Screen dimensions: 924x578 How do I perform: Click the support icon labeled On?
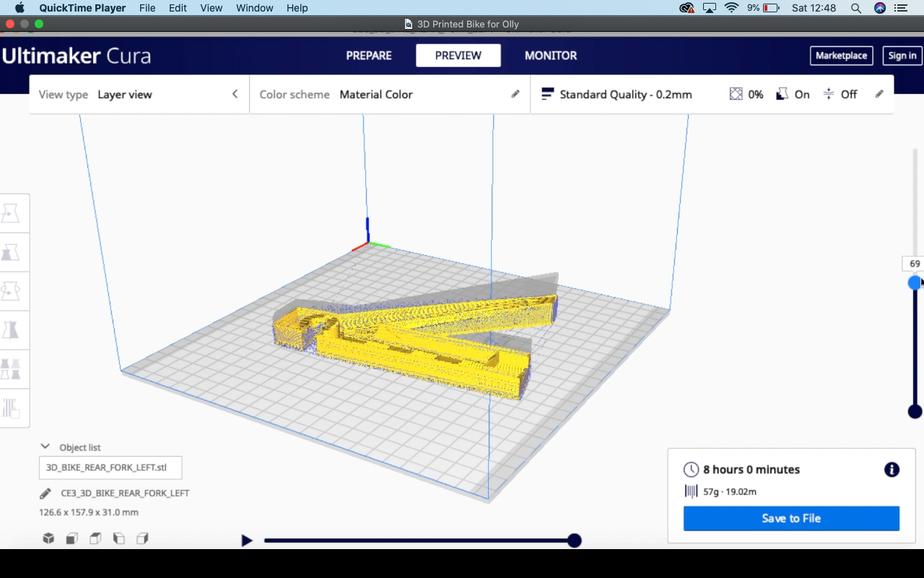click(782, 94)
